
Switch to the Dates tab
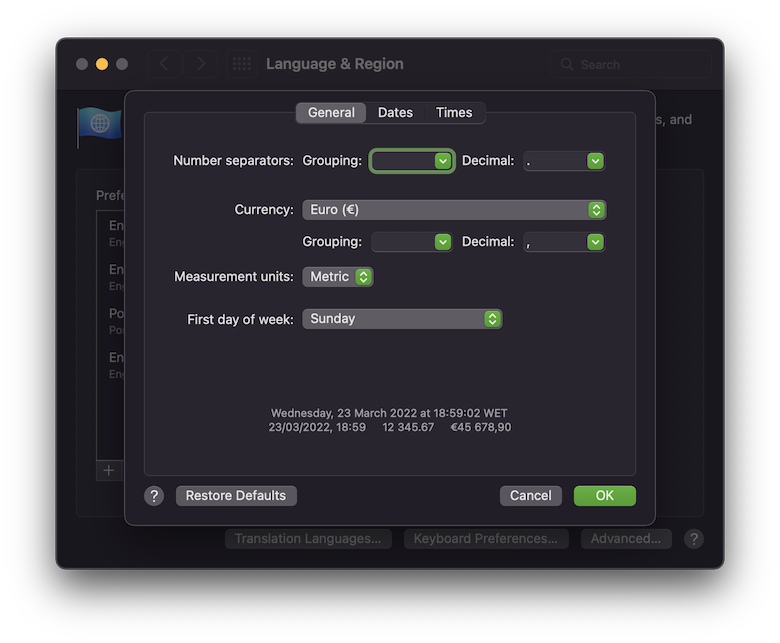(x=395, y=113)
